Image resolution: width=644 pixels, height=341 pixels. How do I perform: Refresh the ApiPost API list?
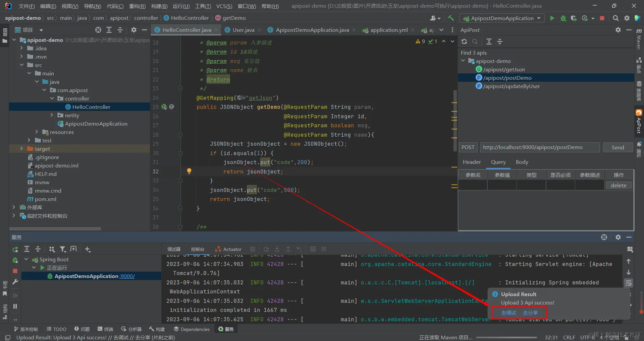coord(464,42)
